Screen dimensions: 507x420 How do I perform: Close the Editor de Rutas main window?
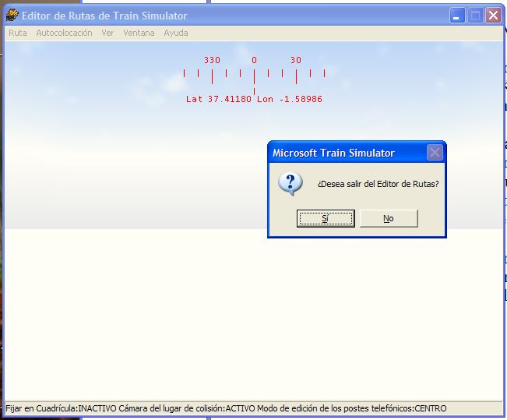(x=492, y=15)
